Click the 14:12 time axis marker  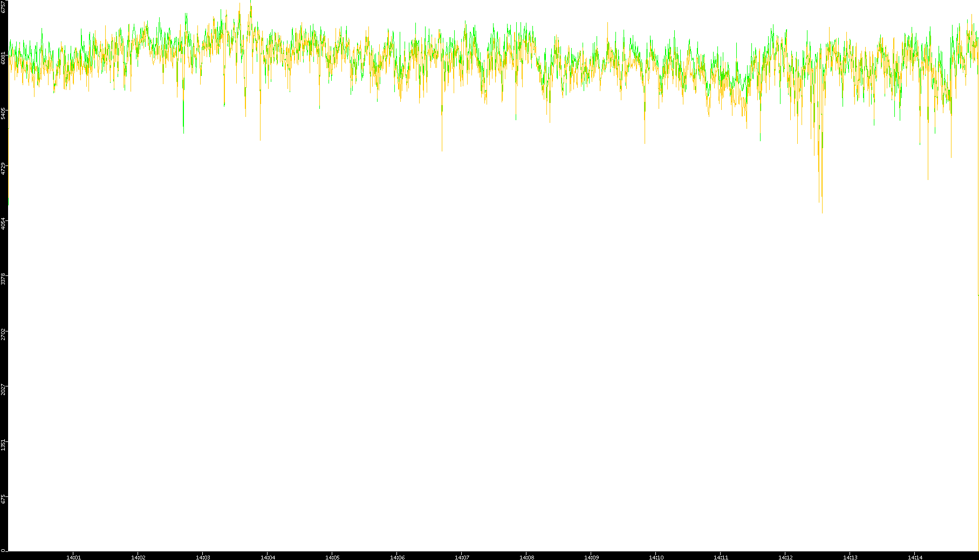[785, 557]
